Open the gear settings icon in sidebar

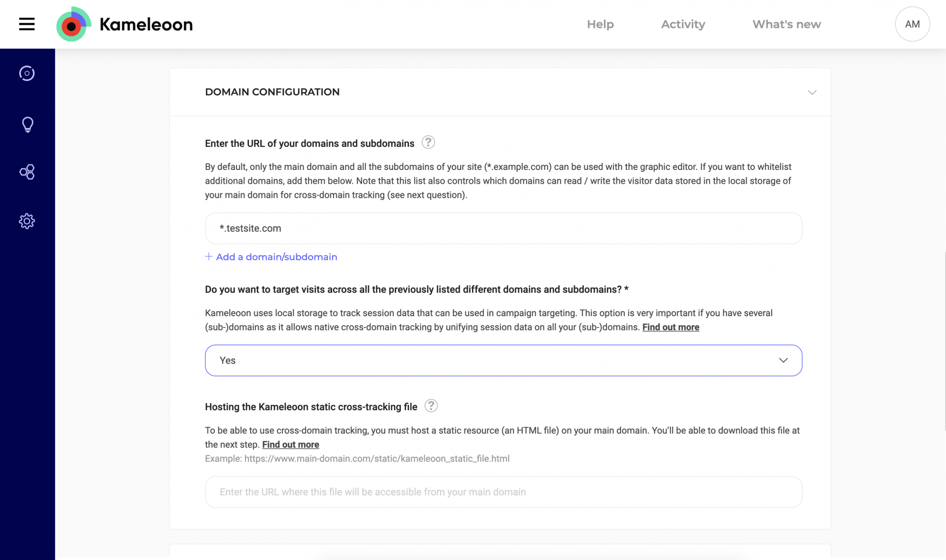pyautogui.click(x=27, y=221)
